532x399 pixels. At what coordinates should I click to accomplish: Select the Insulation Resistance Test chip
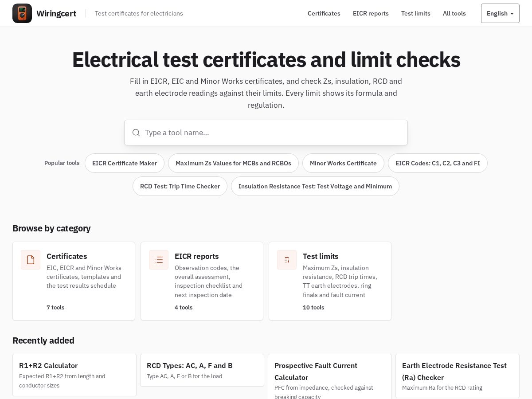(x=315, y=186)
